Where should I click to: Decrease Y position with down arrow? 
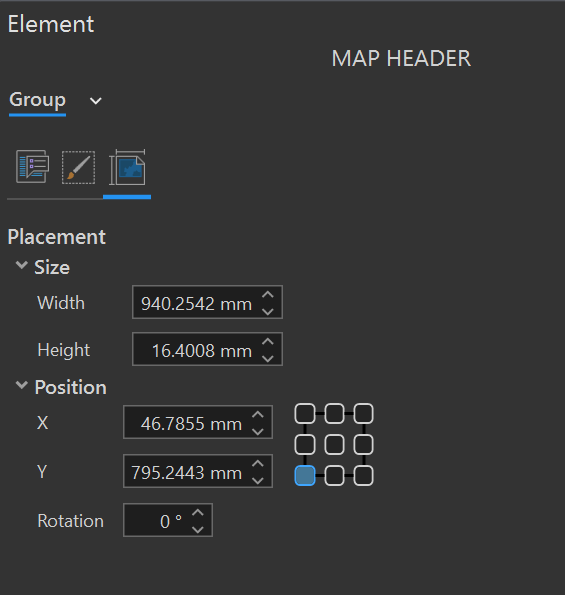258,480
